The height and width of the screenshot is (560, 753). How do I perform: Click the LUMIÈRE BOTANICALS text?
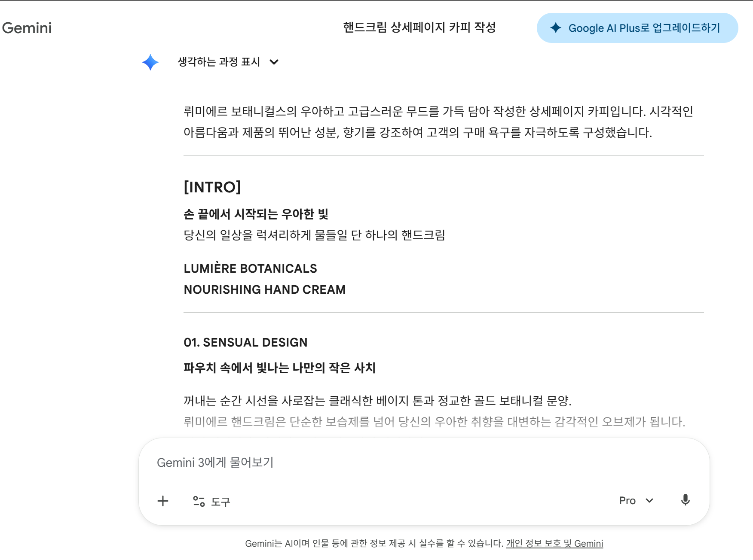(250, 268)
